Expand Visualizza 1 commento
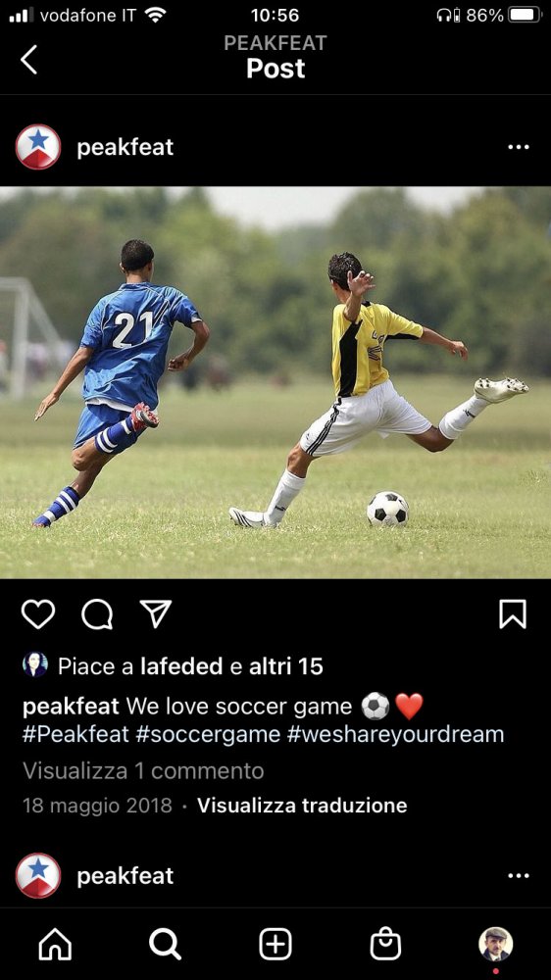 143,770
